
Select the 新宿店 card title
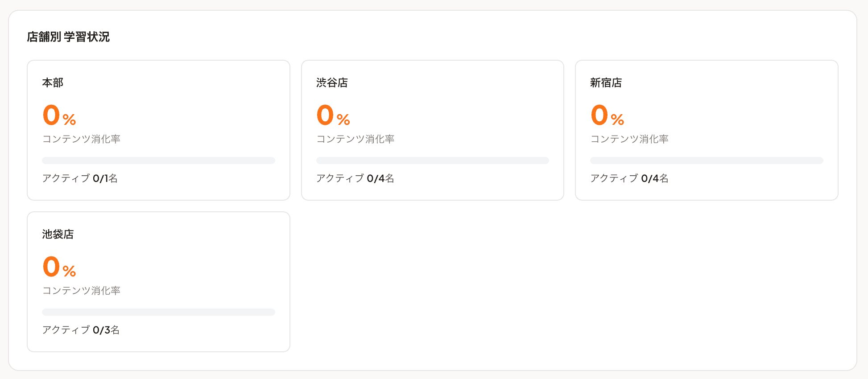pyautogui.click(x=607, y=82)
